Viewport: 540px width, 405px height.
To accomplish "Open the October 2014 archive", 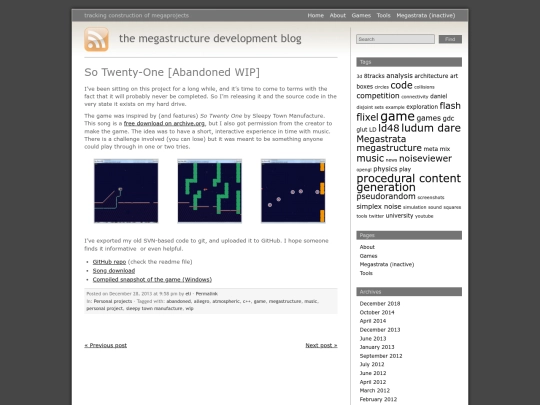I will point(377,312).
